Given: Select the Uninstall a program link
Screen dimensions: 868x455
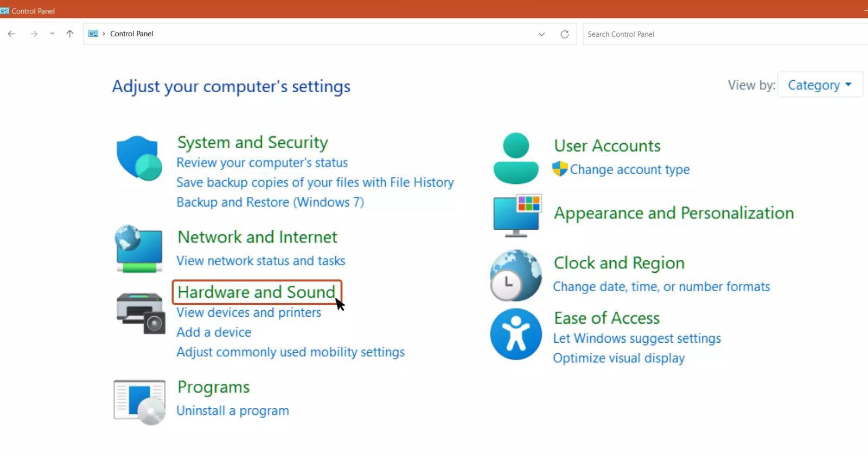Looking at the screenshot, I should coord(233,411).
